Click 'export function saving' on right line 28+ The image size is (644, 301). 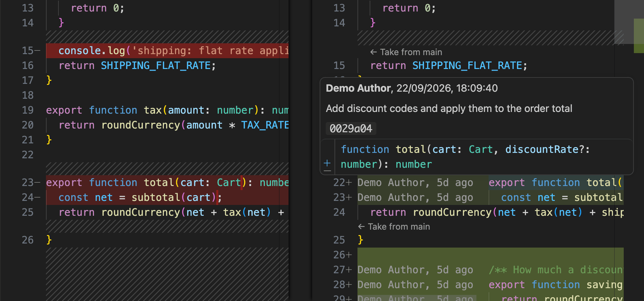pyautogui.click(x=555, y=285)
